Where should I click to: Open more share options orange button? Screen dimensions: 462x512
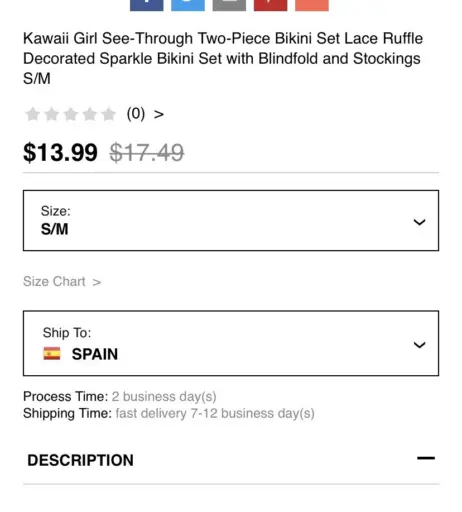312,5
